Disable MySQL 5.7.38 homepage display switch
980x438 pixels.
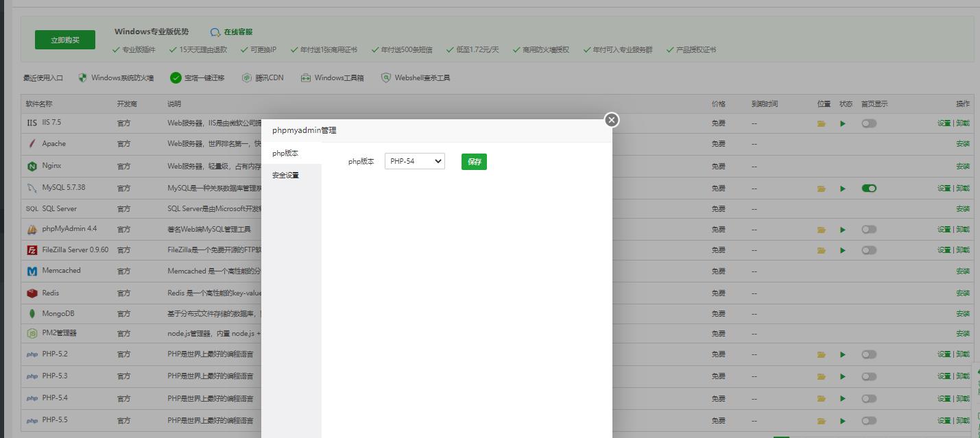pyautogui.click(x=869, y=188)
